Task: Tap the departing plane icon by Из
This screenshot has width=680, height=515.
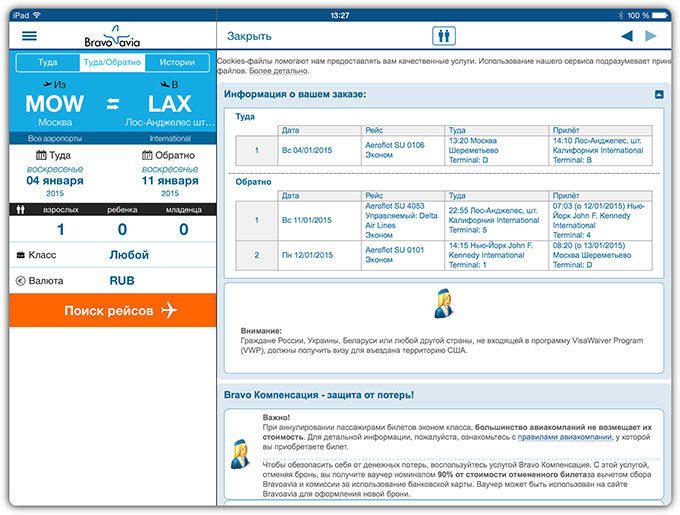Action: click(x=48, y=84)
